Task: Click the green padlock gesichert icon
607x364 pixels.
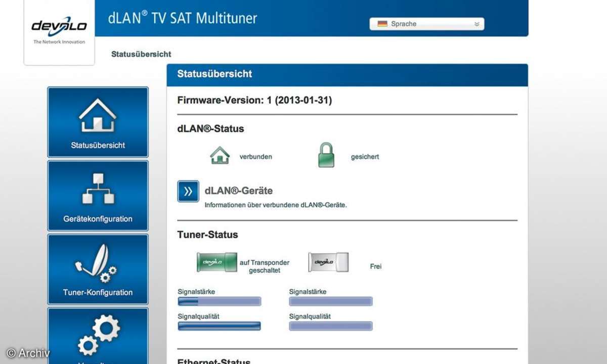Action: click(x=326, y=155)
